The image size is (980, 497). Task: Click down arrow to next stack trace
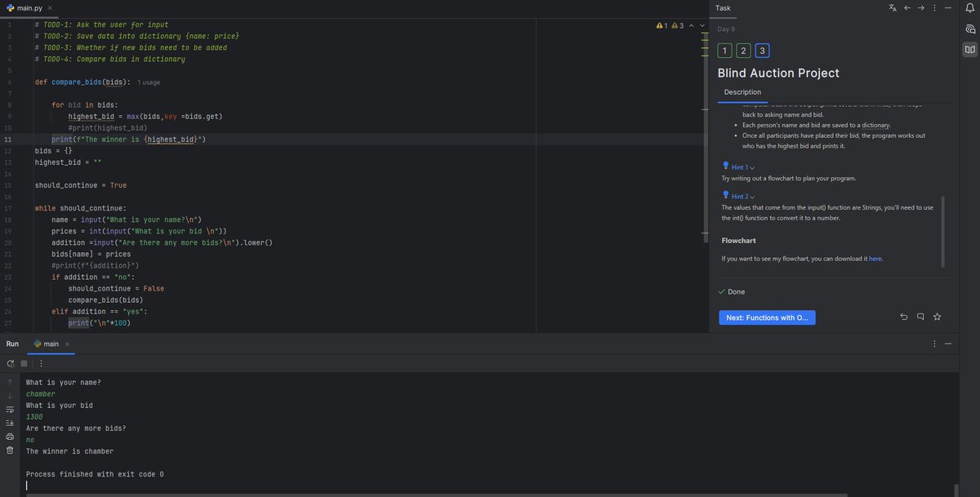coord(10,396)
